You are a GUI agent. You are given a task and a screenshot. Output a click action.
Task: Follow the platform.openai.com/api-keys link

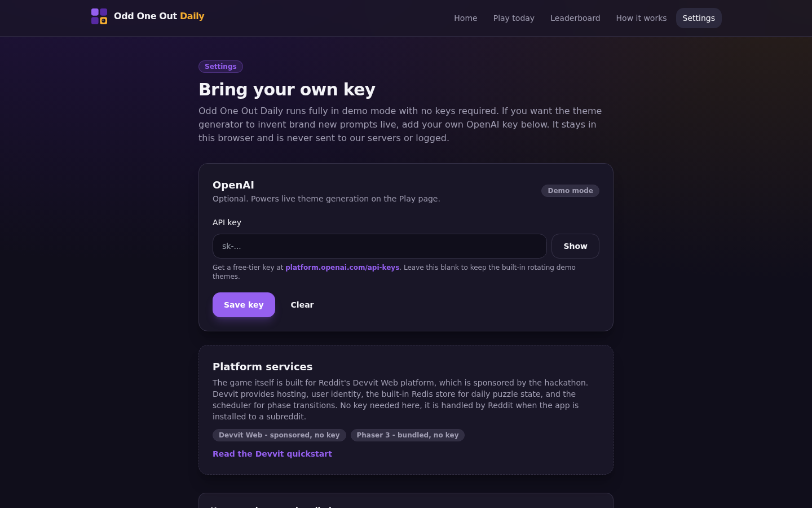click(342, 268)
